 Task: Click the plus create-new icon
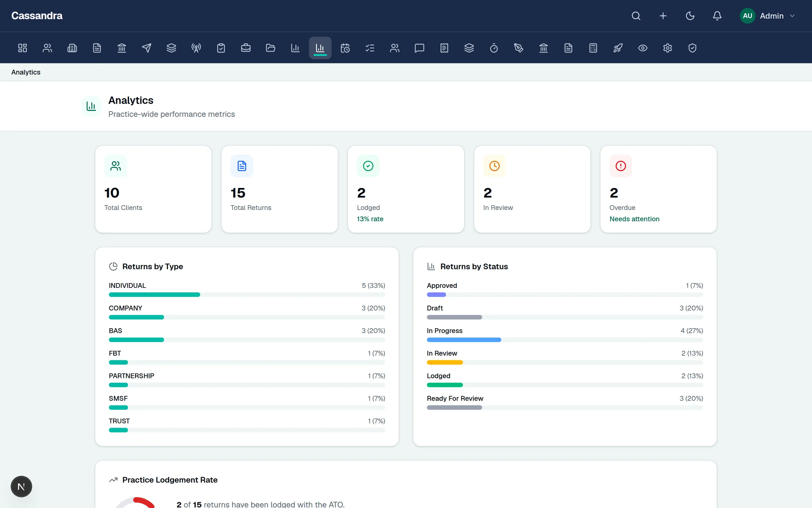tap(663, 16)
